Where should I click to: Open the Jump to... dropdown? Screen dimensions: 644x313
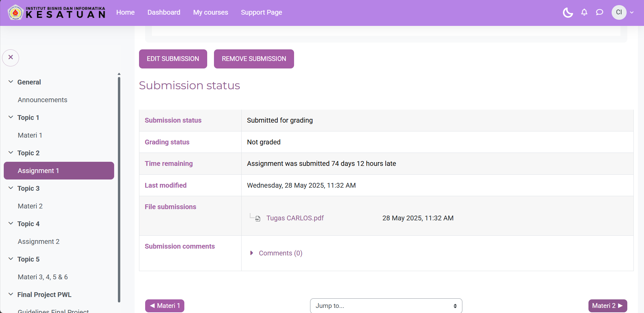[386, 306]
